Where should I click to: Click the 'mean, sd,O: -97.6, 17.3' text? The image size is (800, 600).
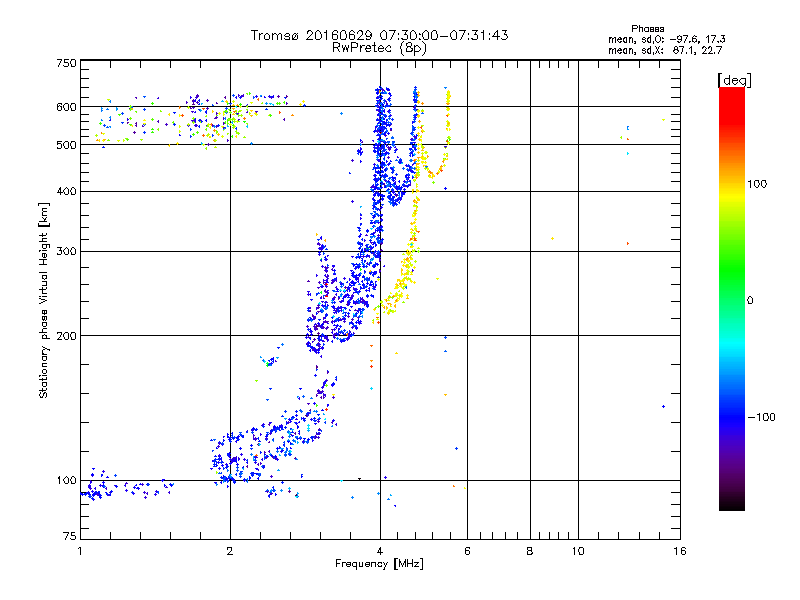click(x=666, y=39)
